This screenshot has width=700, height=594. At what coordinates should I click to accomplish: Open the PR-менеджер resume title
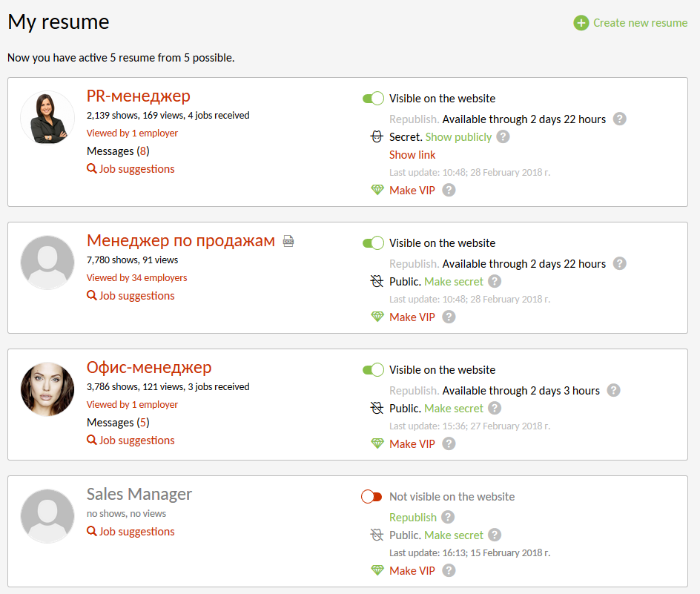click(x=138, y=96)
